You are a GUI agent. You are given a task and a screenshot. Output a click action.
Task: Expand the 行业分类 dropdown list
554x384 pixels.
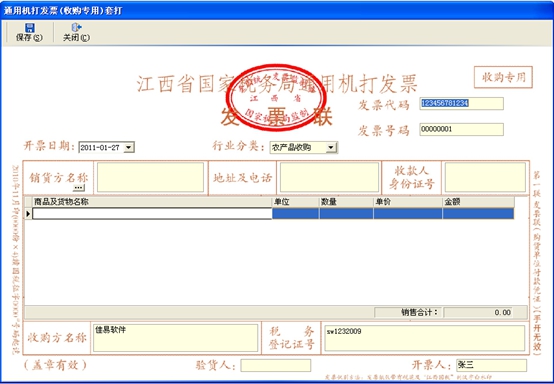[331, 147]
